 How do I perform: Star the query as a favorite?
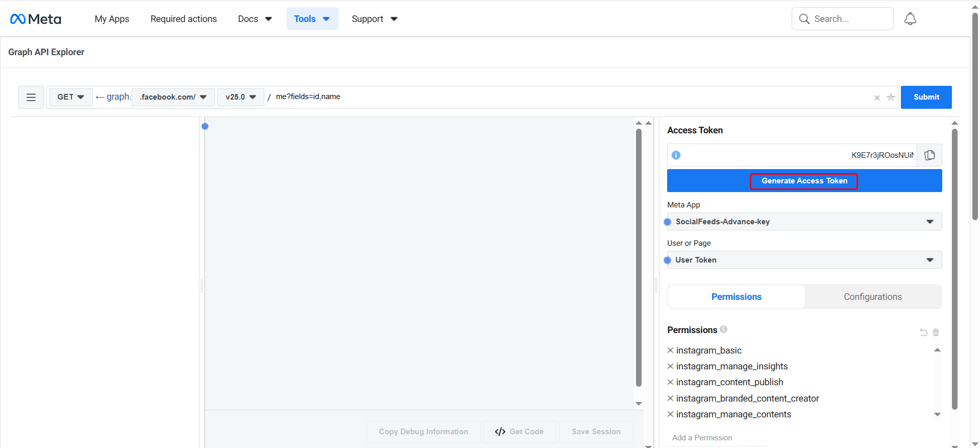[x=891, y=97]
